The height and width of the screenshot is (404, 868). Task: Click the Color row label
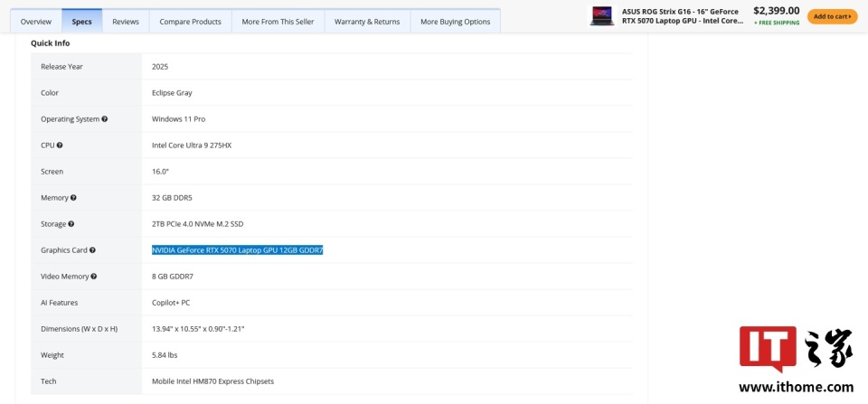coord(49,93)
